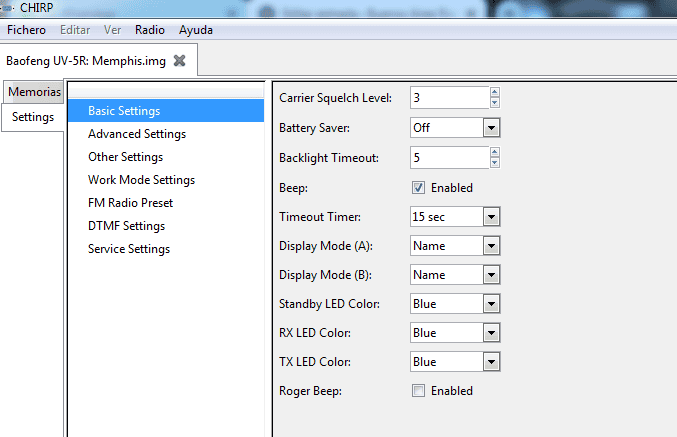The height and width of the screenshot is (437, 677).
Task: Toggle the Beep Enabled checkbox
Action: coord(418,188)
